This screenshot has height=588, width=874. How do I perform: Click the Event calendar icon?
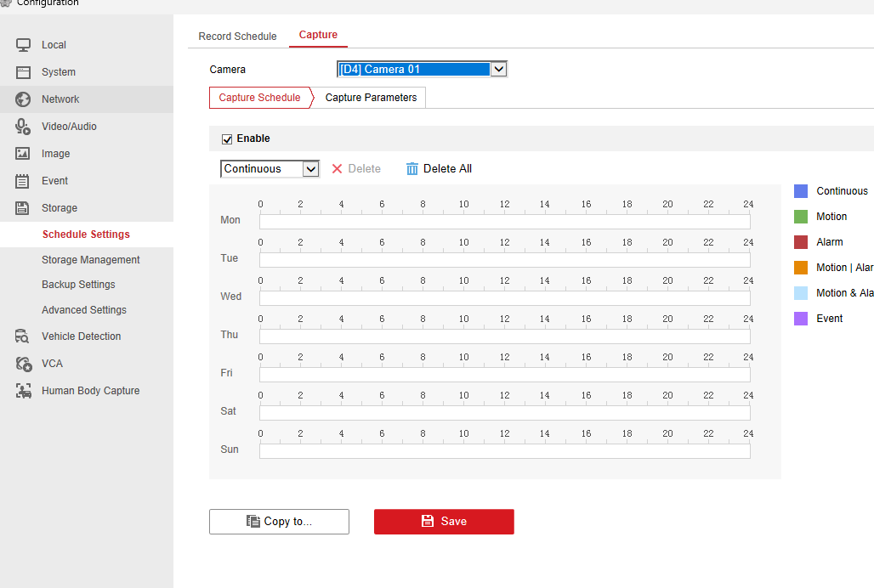(x=24, y=181)
